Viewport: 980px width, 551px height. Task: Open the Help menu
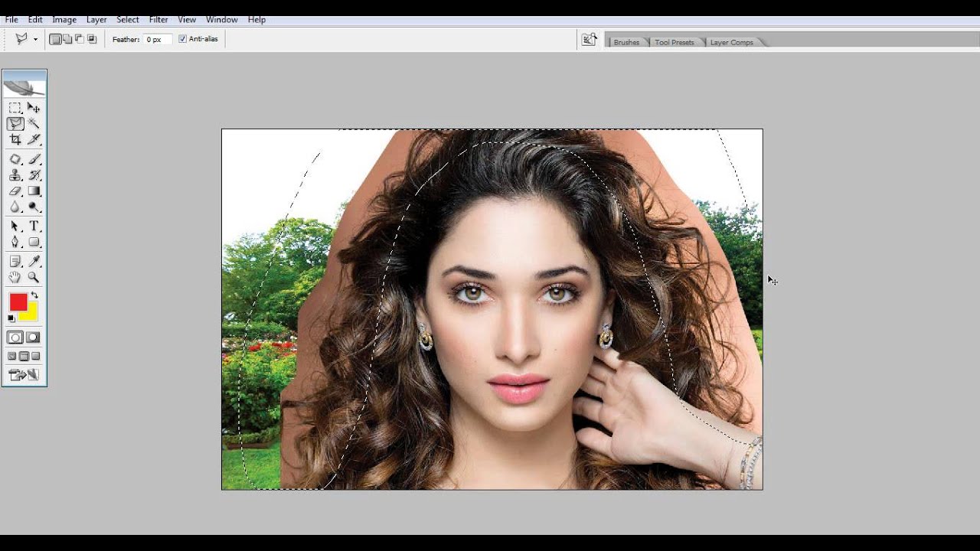coord(256,20)
